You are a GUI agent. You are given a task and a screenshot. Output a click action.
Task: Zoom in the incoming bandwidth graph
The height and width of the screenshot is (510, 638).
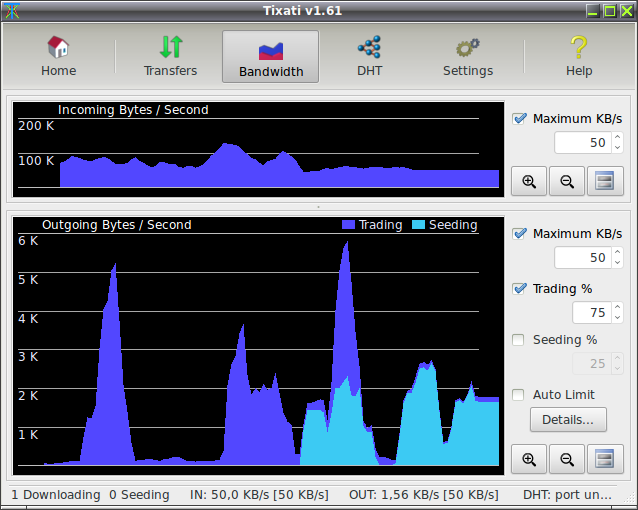529,181
